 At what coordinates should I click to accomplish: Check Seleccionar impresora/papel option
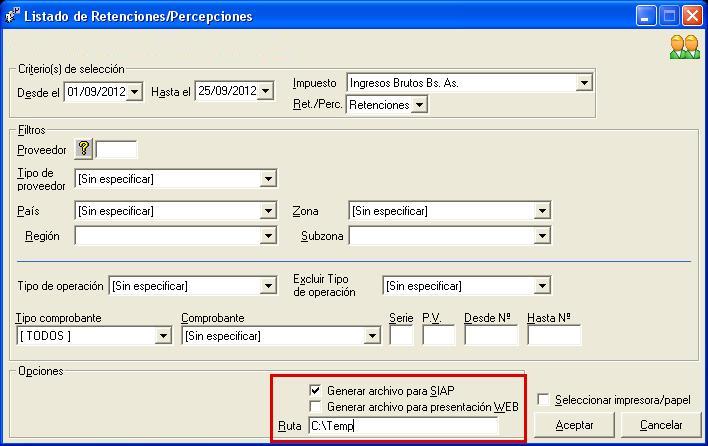coord(543,400)
